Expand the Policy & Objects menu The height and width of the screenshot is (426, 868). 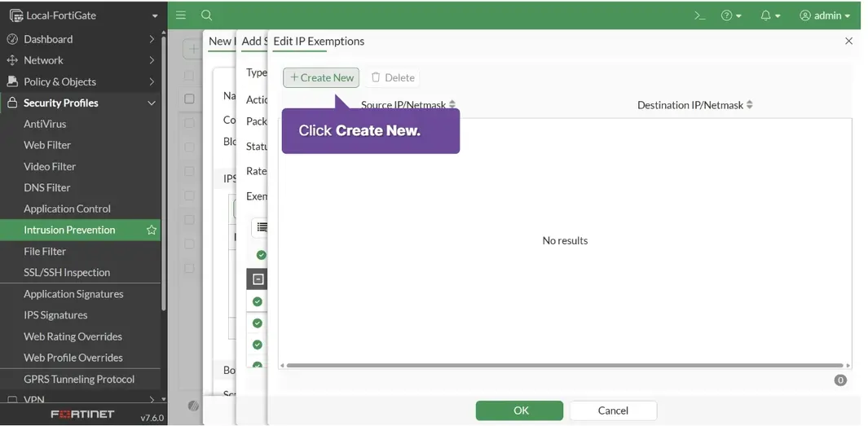(81, 82)
